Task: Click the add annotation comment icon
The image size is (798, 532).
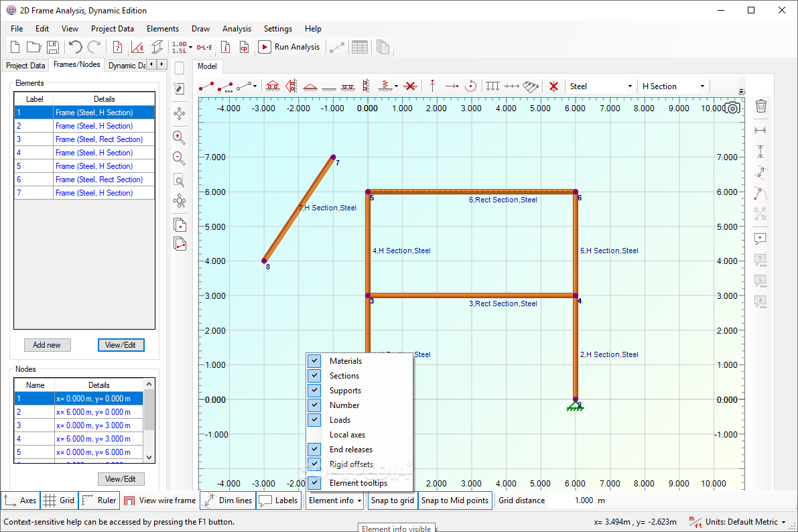Action: pos(760,239)
